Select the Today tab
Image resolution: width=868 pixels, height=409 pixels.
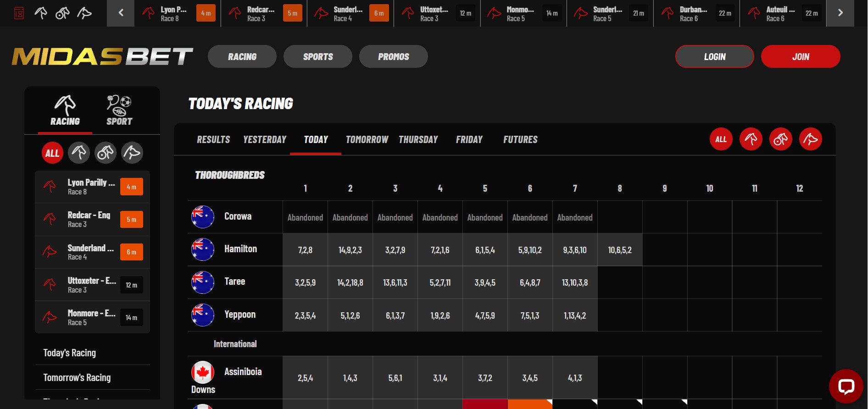tap(316, 139)
